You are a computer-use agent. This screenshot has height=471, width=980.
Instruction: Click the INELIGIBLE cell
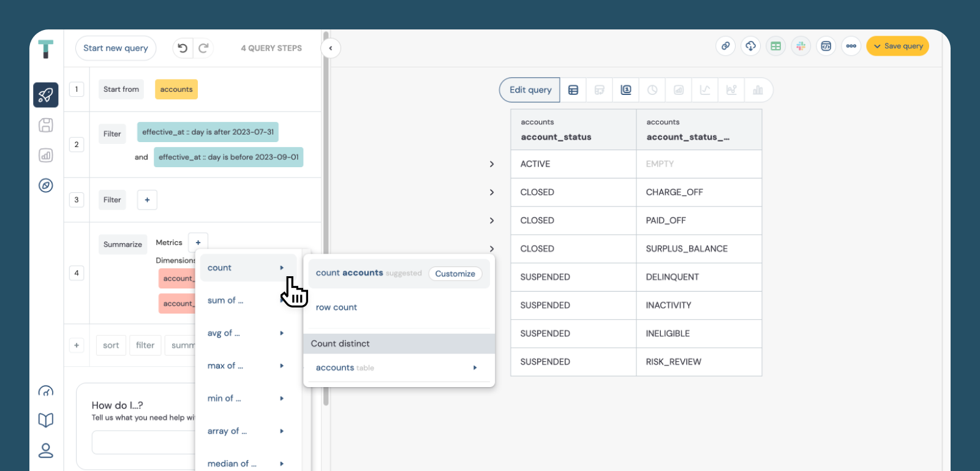coord(699,334)
